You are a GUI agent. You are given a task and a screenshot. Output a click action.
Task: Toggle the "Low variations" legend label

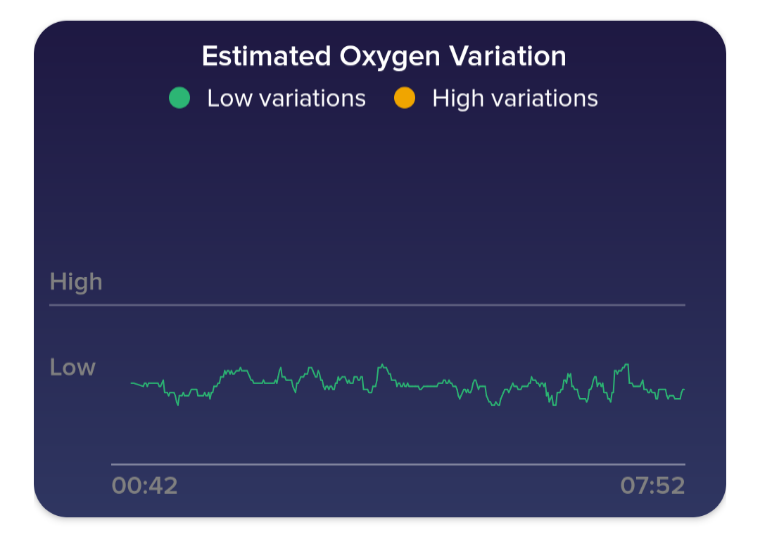point(286,99)
